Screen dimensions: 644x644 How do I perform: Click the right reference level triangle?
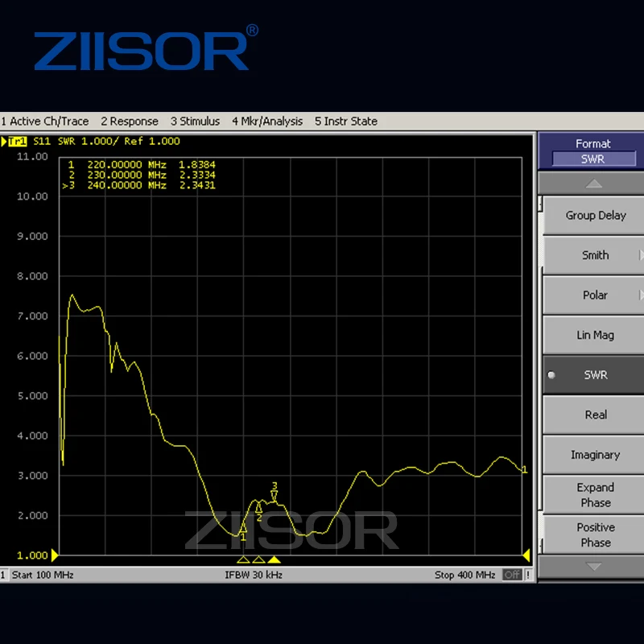coord(526,555)
